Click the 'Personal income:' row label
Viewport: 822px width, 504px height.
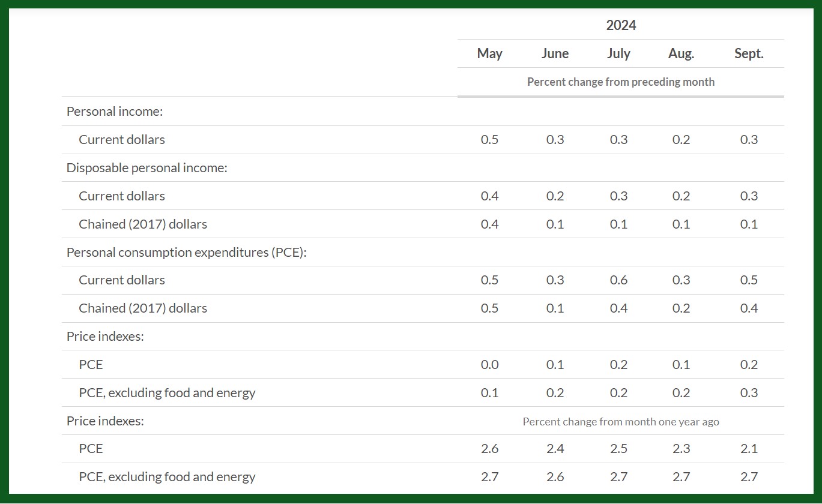point(115,111)
